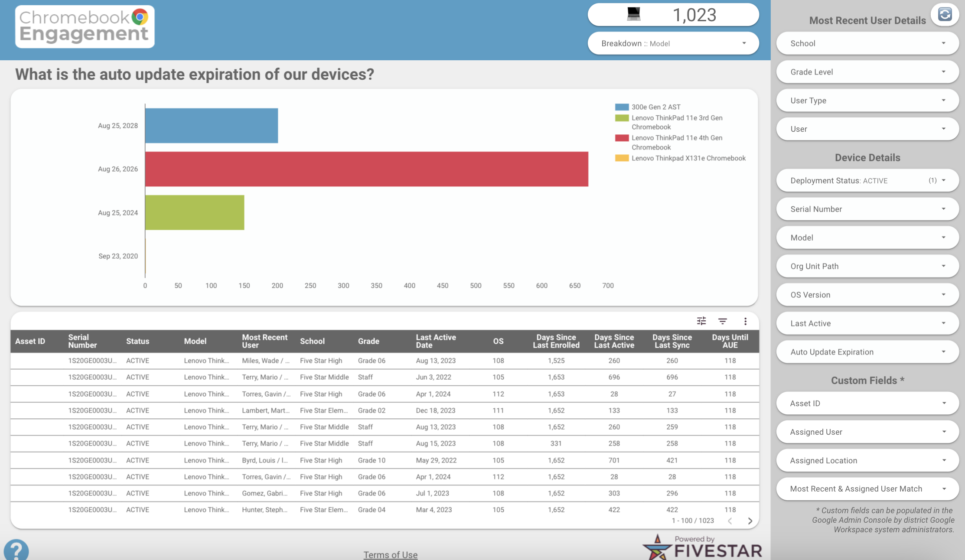Click 'Gomez, Gabri...' user cell
The image size is (965, 560).
264,493
